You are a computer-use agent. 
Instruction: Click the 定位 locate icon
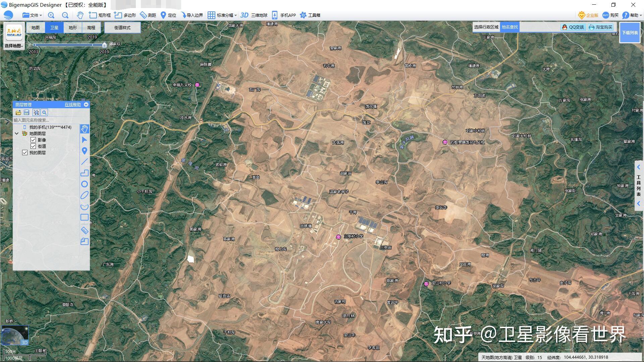163,15
